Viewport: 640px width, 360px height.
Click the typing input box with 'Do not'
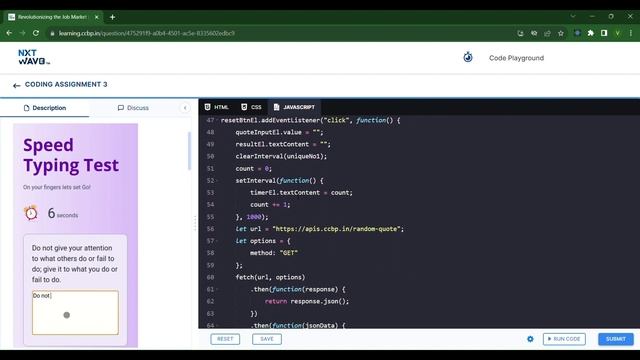tap(76, 313)
